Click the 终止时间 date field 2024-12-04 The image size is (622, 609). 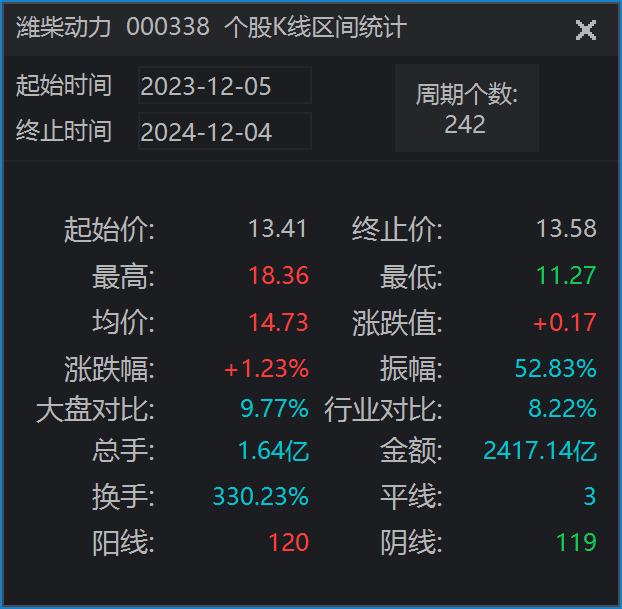(225, 131)
